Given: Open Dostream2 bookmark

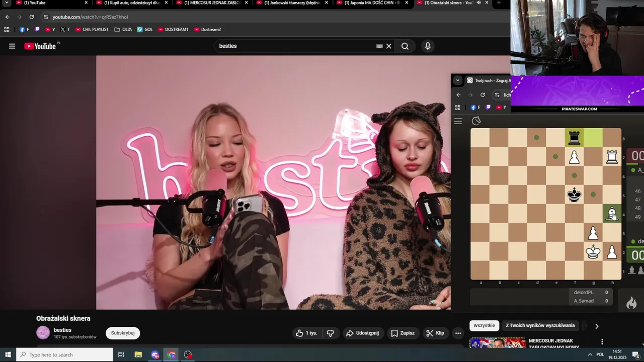Looking at the screenshot, I should 207,30.
